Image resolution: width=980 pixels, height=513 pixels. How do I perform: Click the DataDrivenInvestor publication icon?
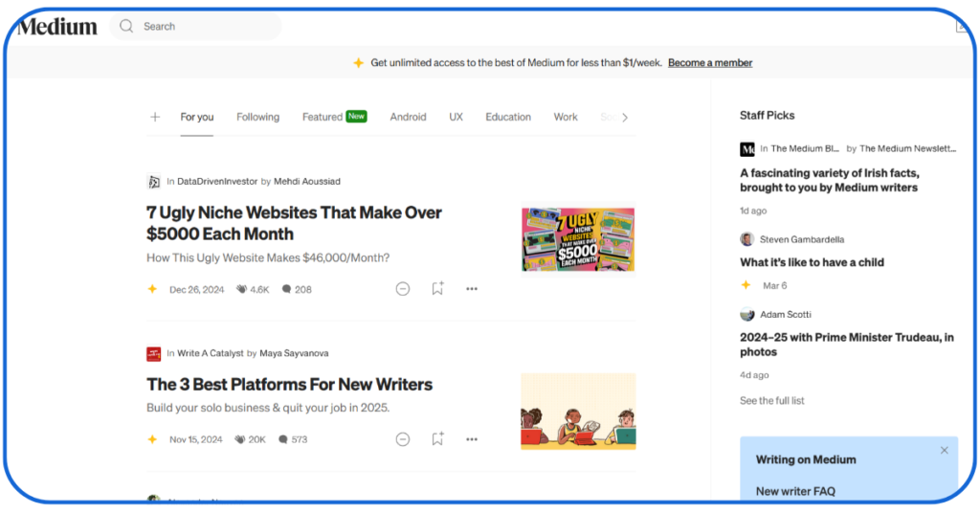pyautogui.click(x=154, y=182)
